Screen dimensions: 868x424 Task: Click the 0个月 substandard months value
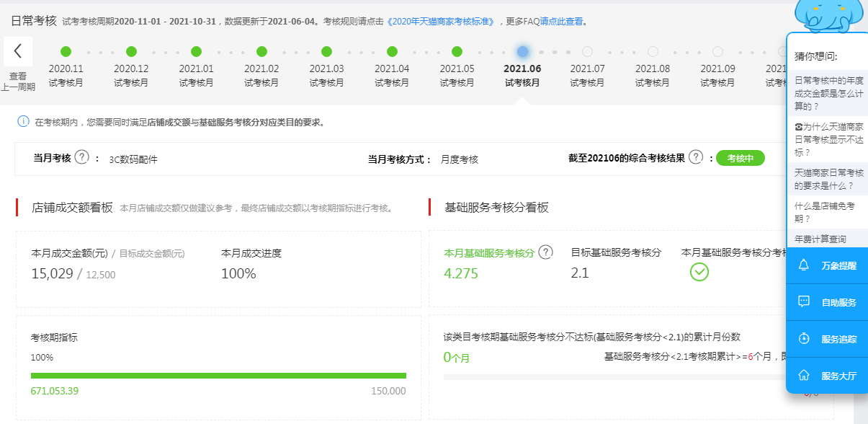[457, 357]
